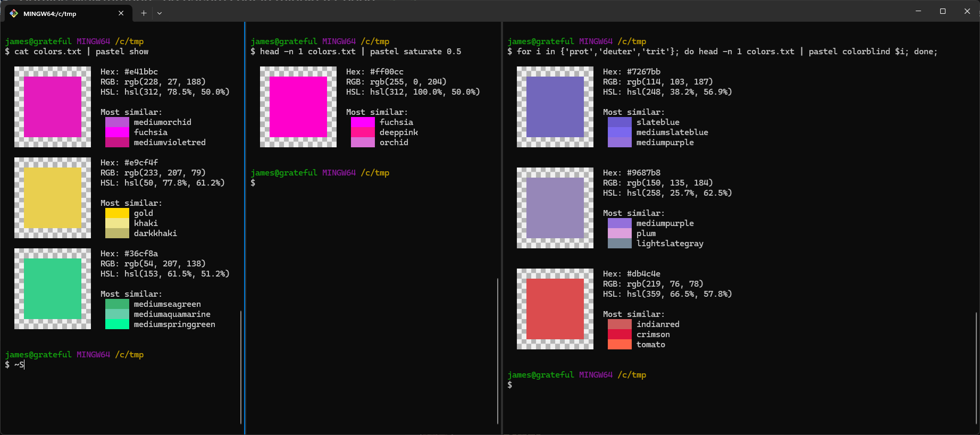Click the mediumspringgreen small swatch
The image size is (980, 435).
[117, 324]
